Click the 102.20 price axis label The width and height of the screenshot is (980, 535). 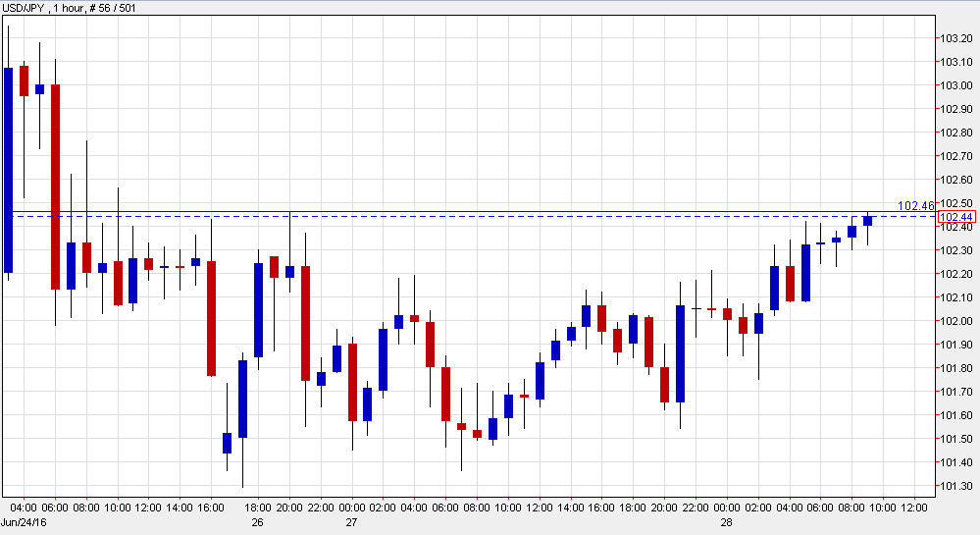click(x=956, y=274)
